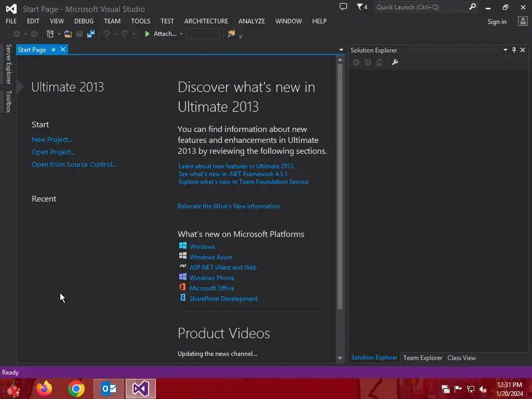Click the Redo toolbar icon
Image resolution: width=532 pixels, height=399 pixels.
pyautogui.click(x=125, y=34)
